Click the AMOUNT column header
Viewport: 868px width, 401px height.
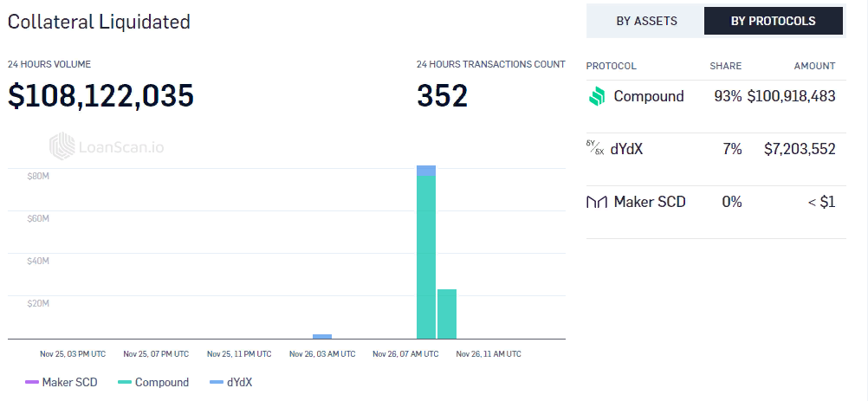coord(815,66)
